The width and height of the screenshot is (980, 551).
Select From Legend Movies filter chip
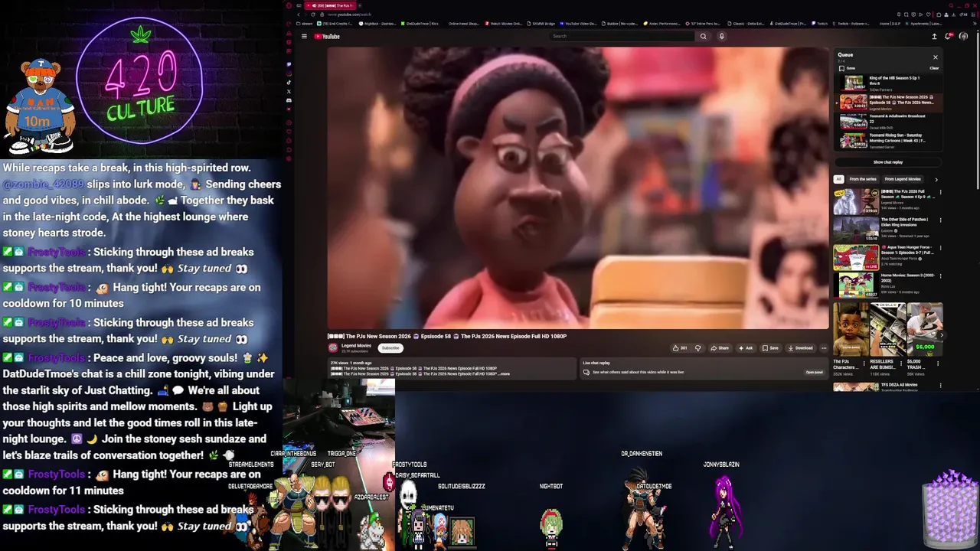pyautogui.click(x=903, y=179)
